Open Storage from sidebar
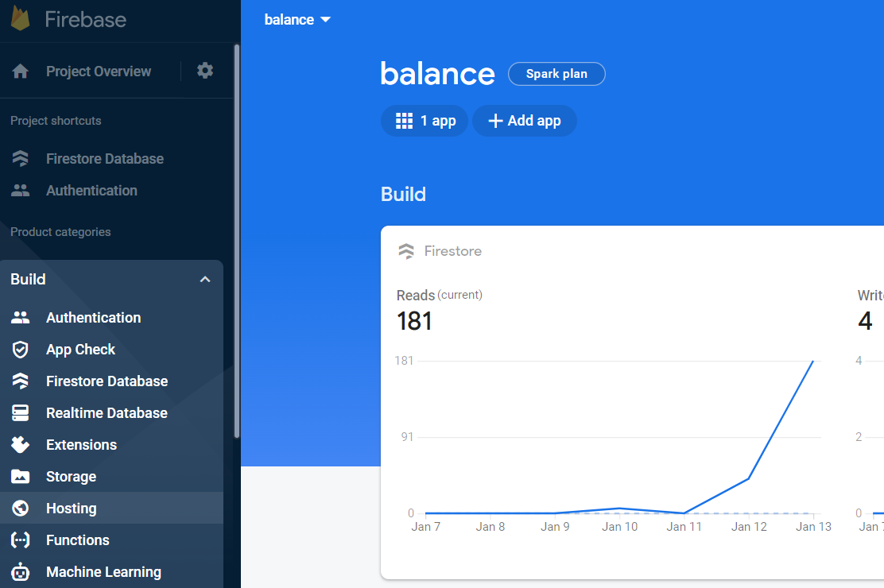This screenshot has width=884, height=588. pos(111,477)
